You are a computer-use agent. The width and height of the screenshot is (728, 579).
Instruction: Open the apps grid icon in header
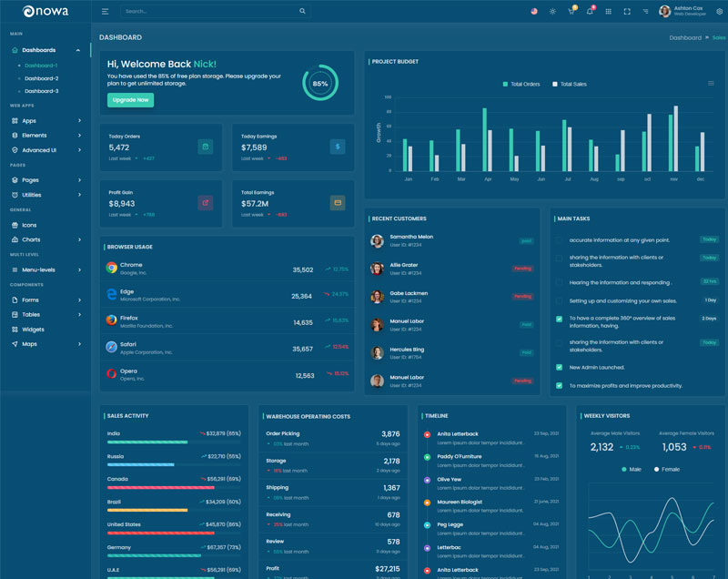coord(608,12)
